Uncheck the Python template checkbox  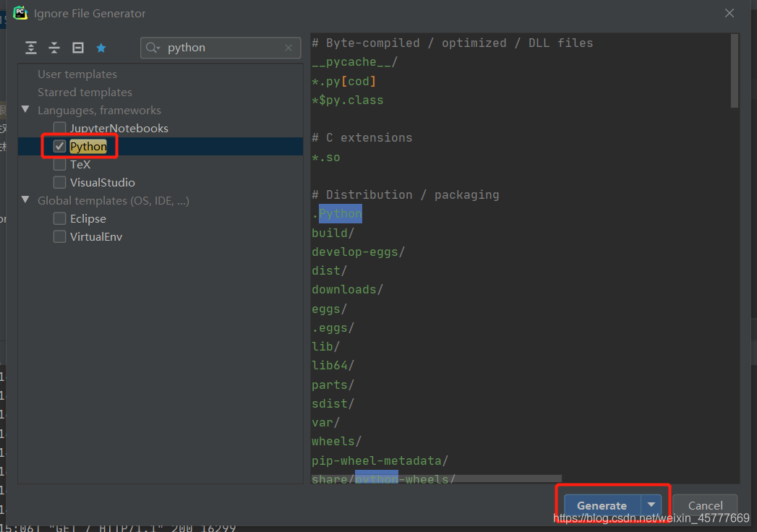pos(59,146)
